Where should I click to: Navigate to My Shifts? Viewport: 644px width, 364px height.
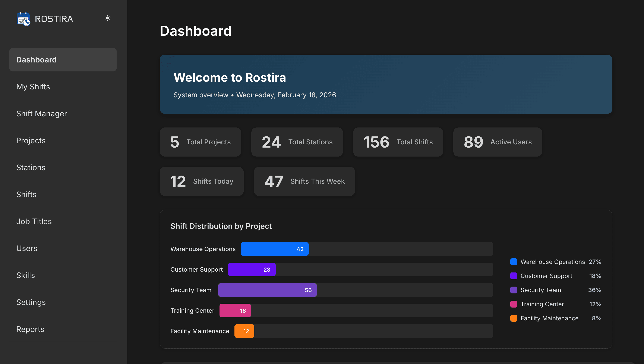[x=33, y=87]
